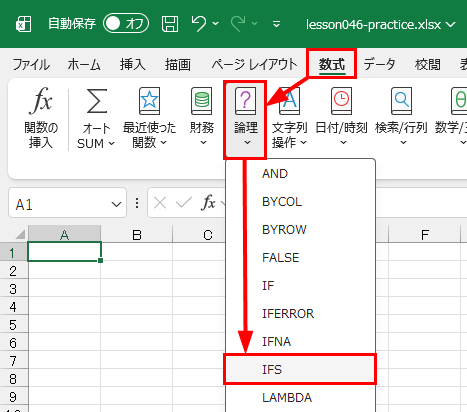Viewport: 467px width, 412px height.
Task: Choose IF from the function list
Action: pos(301,286)
